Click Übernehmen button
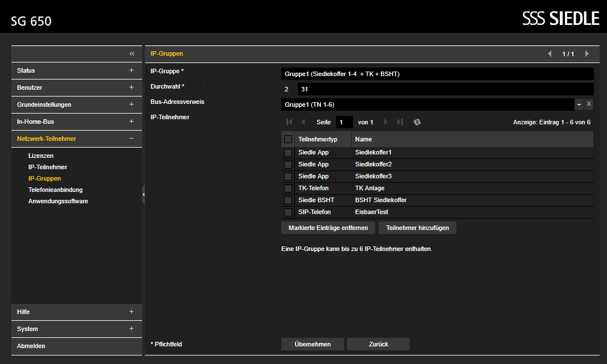607x364 pixels. pyautogui.click(x=313, y=344)
